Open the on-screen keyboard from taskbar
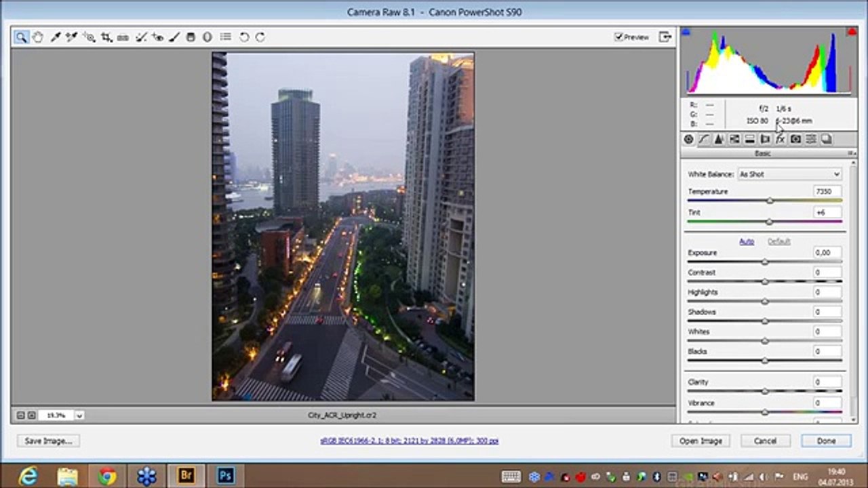The width and height of the screenshot is (868, 488). click(511, 477)
